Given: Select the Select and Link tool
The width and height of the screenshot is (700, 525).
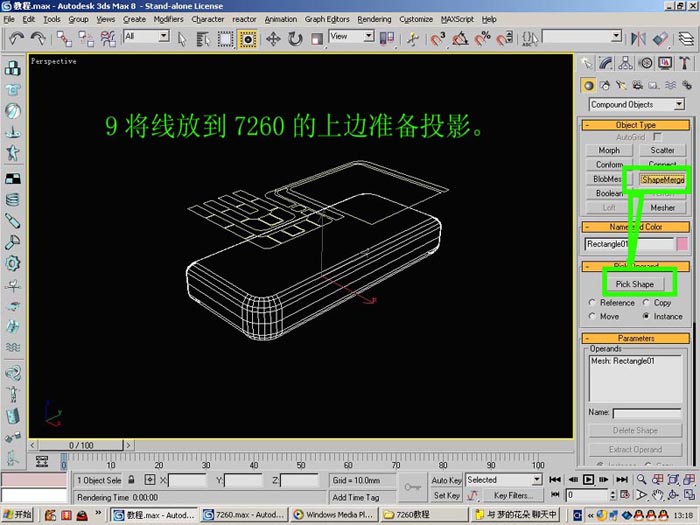Looking at the screenshot, I should (x=64, y=39).
